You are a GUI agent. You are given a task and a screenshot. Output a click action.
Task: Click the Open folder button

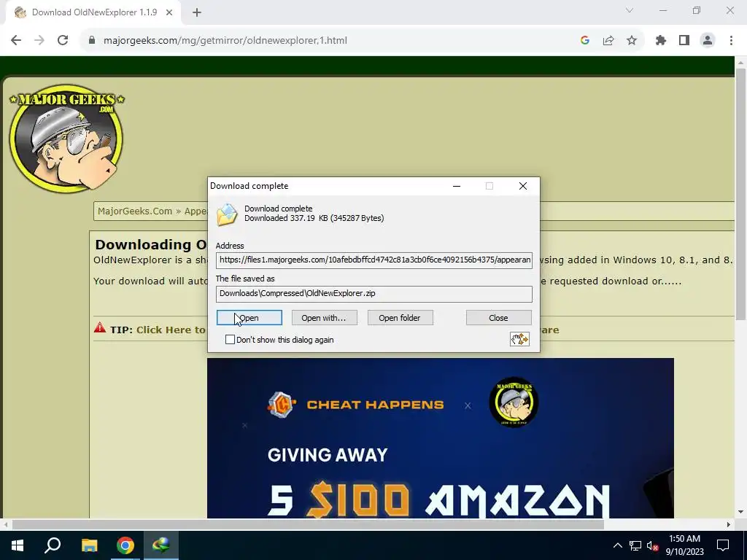[x=400, y=318]
